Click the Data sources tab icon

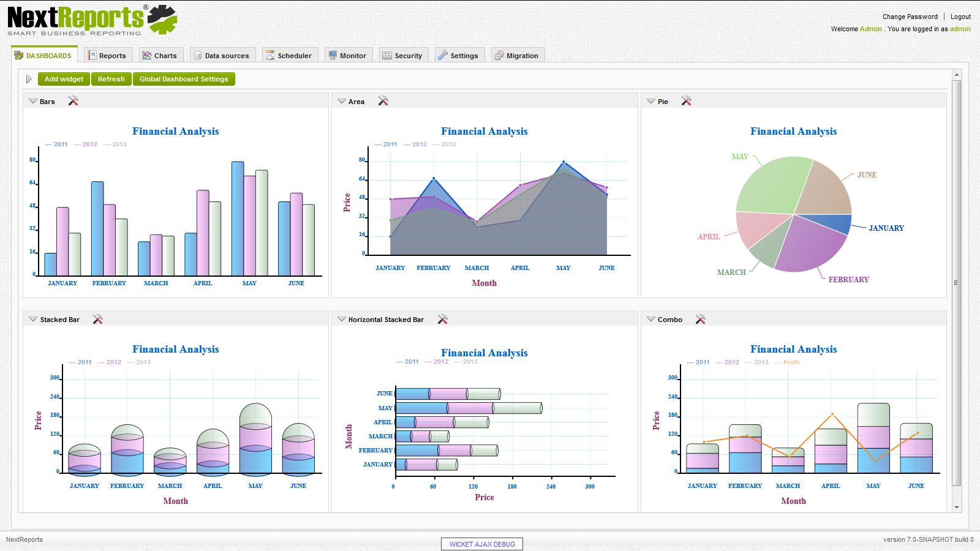click(198, 55)
